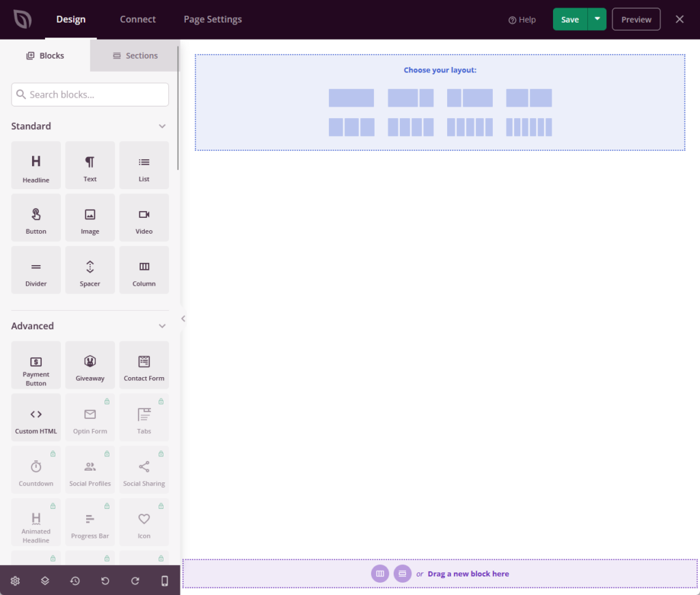The height and width of the screenshot is (595, 700).
Task: Click the add columns circle button
Action: coord(380,574)
